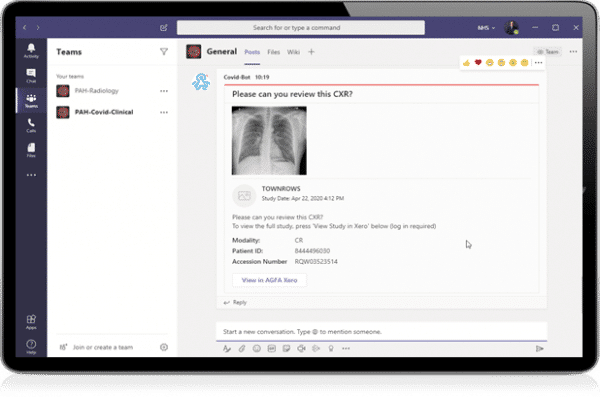Add a new tab with plus
Image resolution: width=600 pixels, height=397 pixels.
point(311,52)
